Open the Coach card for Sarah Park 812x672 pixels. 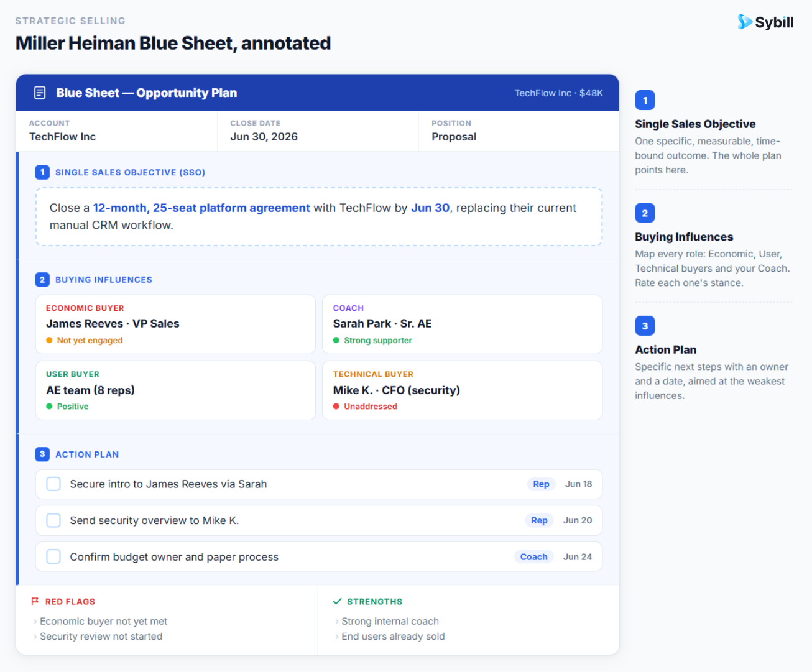tap(462, 324)
